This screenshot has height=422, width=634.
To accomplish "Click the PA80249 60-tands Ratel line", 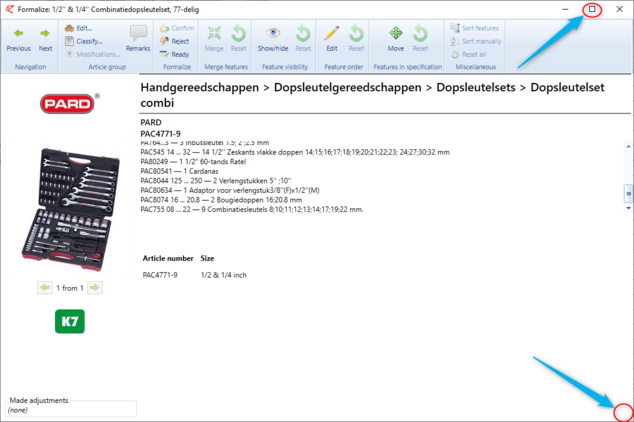I will [x=193, y=162].
